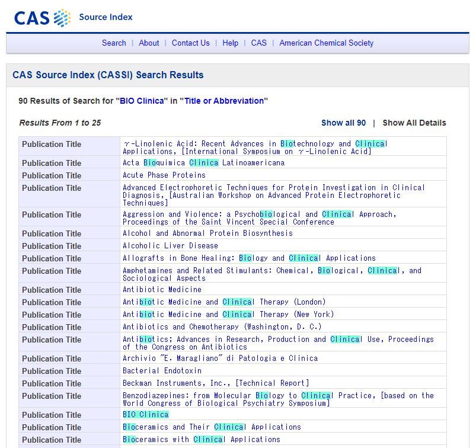
Task: Click the search term "BIO Clinica" in summary
Action: coord(142,101)
